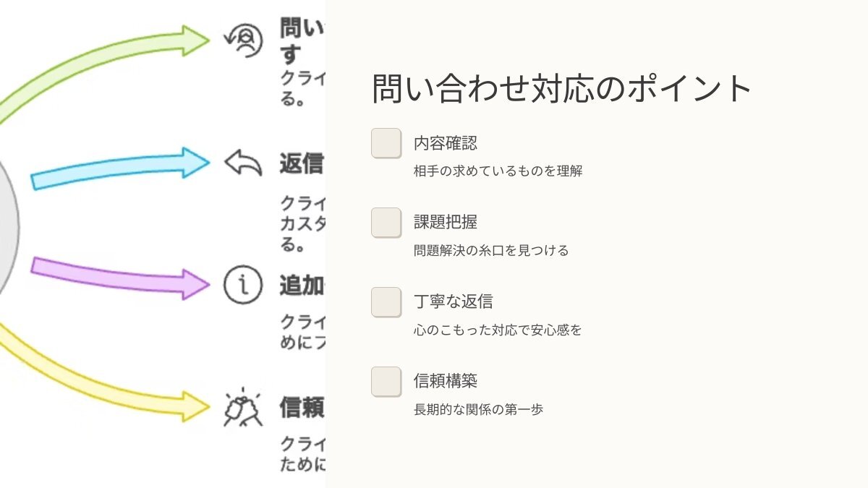
Task: Check the 課題把握 checkbox
Action: tap(386, 223)
